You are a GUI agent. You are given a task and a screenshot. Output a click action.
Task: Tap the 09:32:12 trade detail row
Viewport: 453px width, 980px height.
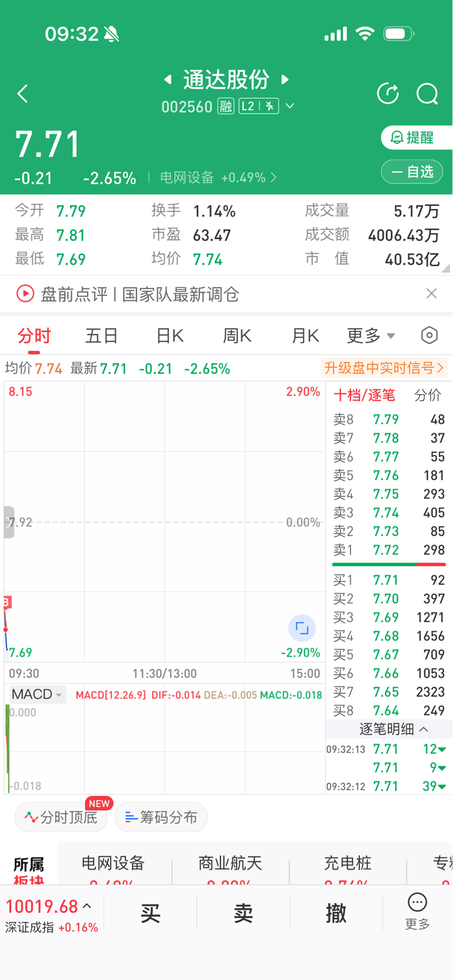(x=386, y=786)
